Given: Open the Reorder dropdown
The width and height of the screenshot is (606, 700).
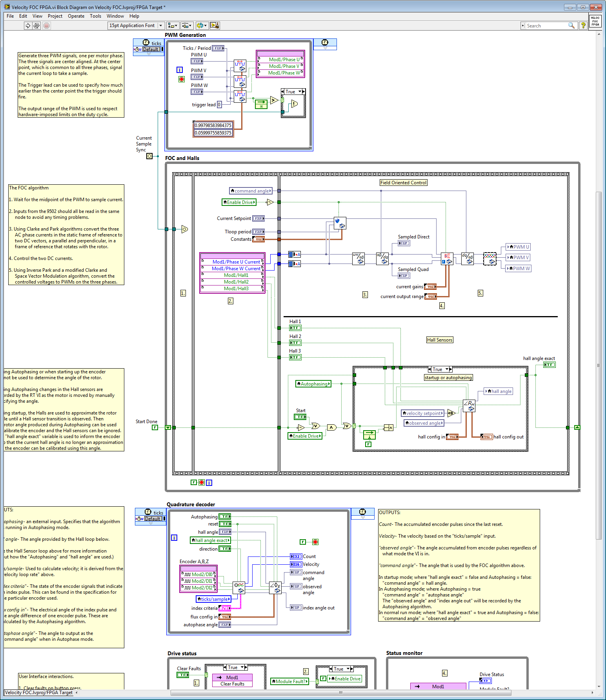Looking at the screenshot, I should (202, 25).
